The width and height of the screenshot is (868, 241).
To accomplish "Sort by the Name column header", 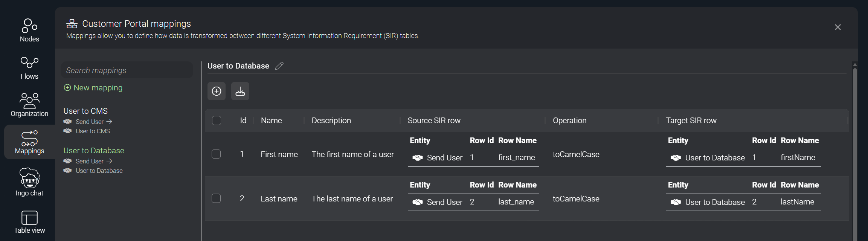I will 272,120.
